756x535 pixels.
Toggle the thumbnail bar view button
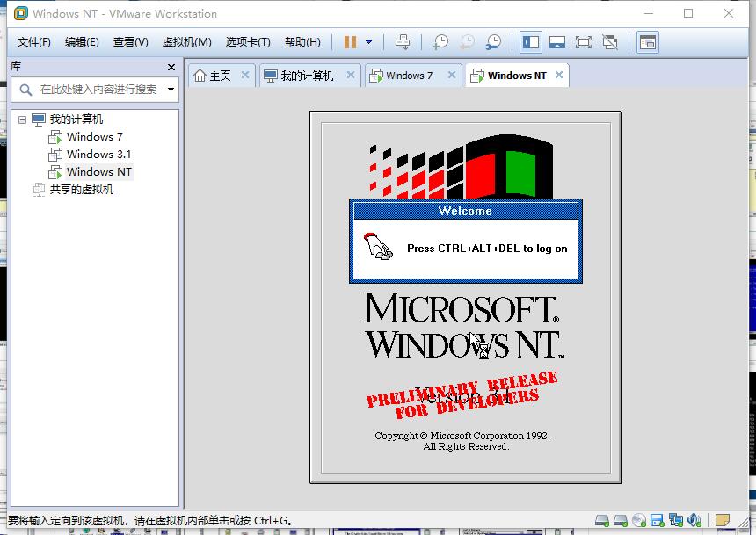557,42
